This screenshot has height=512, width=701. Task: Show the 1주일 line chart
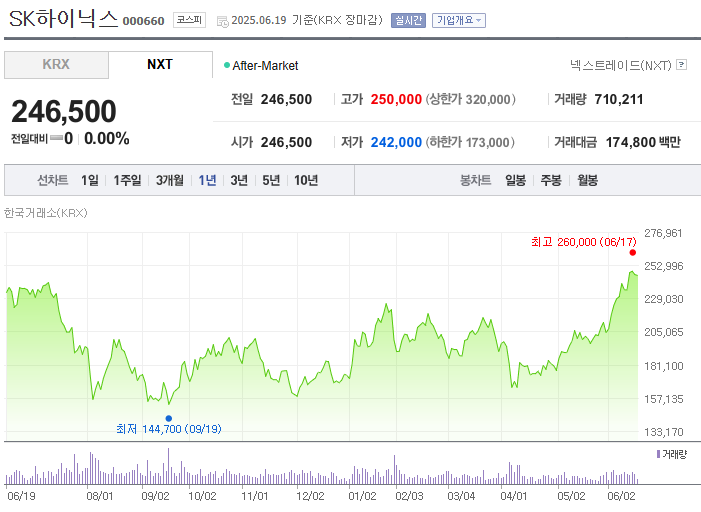(x=127, y=180)
